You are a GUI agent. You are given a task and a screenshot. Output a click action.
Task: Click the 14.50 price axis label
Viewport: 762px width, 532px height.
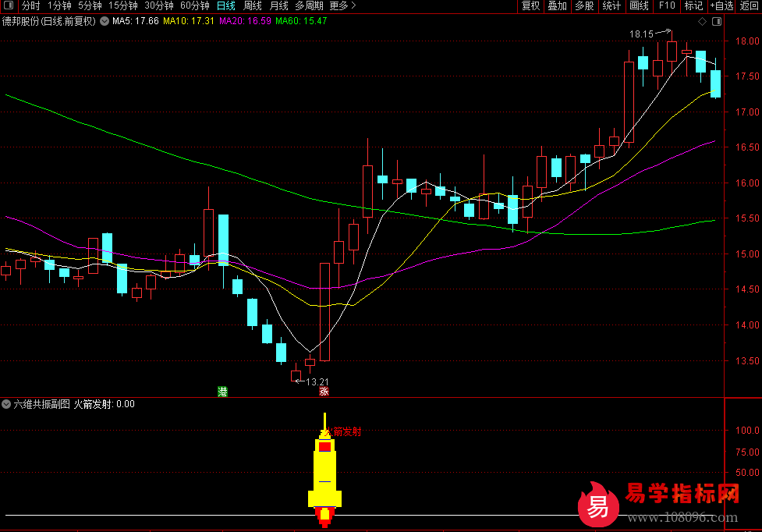(747, 289)
